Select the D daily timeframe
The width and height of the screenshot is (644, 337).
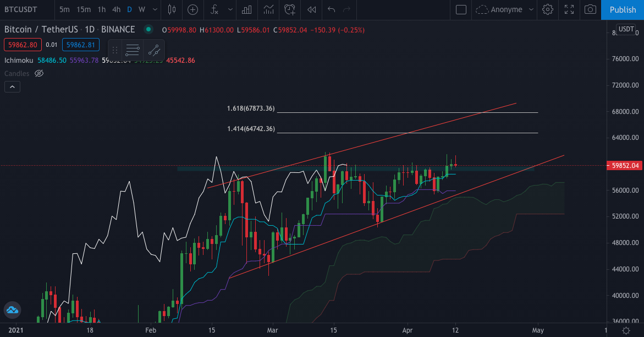[129, 9]
